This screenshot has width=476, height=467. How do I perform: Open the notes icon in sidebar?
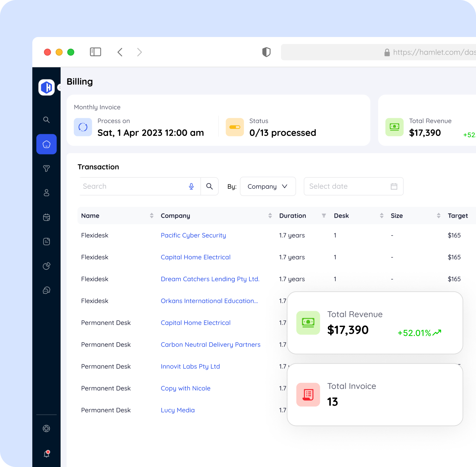46,242
